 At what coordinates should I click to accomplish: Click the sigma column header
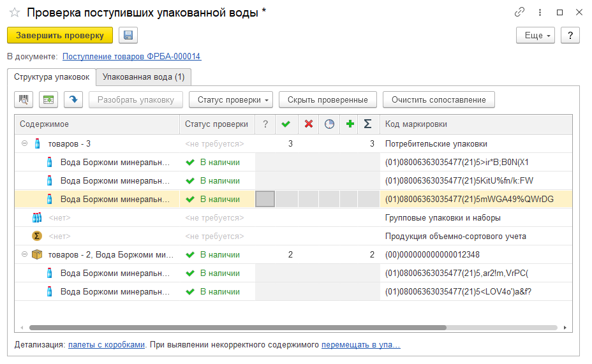pos(367,124)
